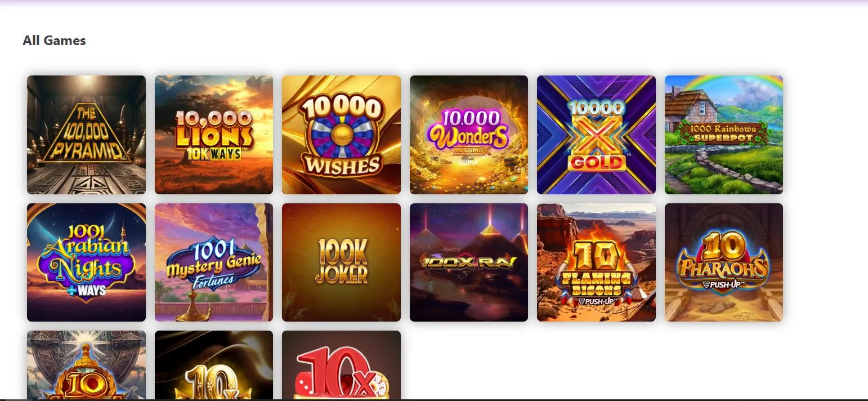Open 10,000 Wonders Multimax game
Viewport: 868px width, 401px height.
(x=469, y=135)
